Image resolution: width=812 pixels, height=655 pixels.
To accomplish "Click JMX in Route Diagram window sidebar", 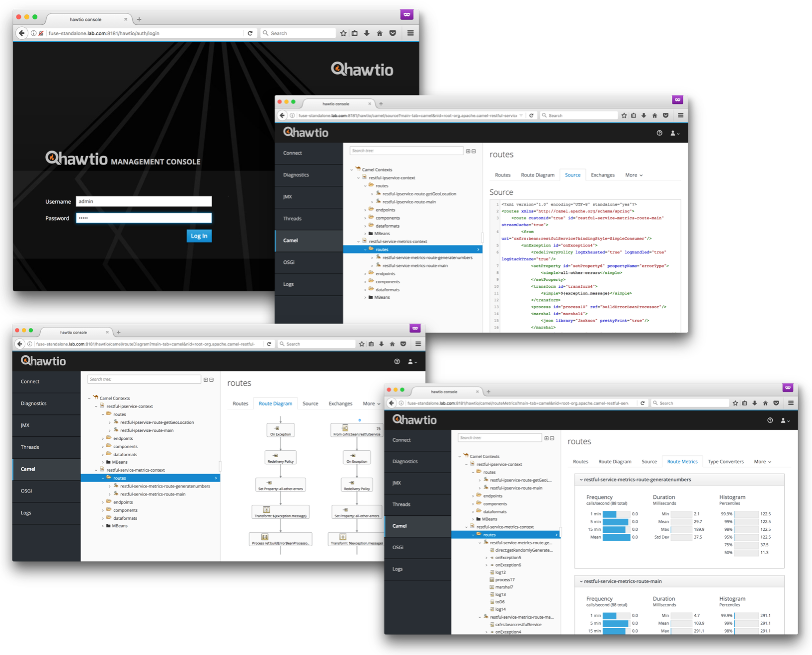I will pyautogui.click(x=47, y=425).
